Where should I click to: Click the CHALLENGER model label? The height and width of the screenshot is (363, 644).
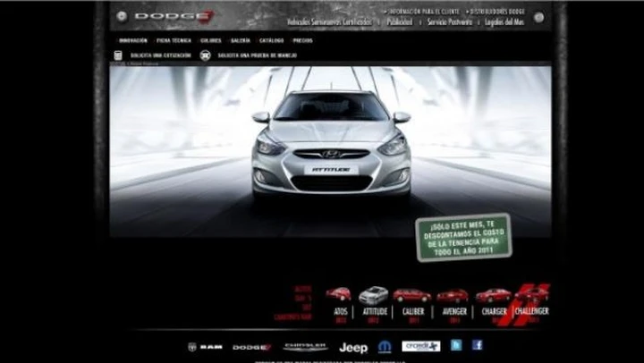pos(532,311)
